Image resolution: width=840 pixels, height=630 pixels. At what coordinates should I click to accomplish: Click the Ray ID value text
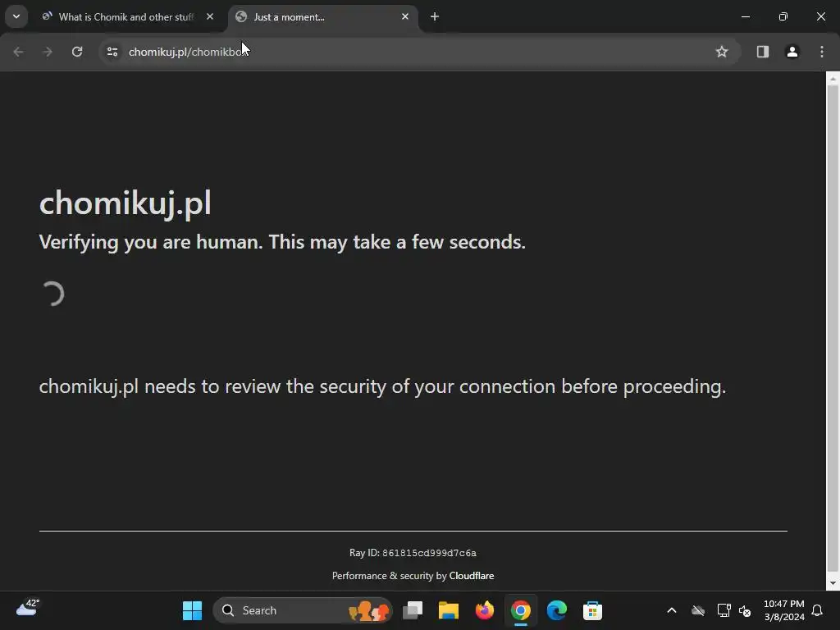pos(429,553)
